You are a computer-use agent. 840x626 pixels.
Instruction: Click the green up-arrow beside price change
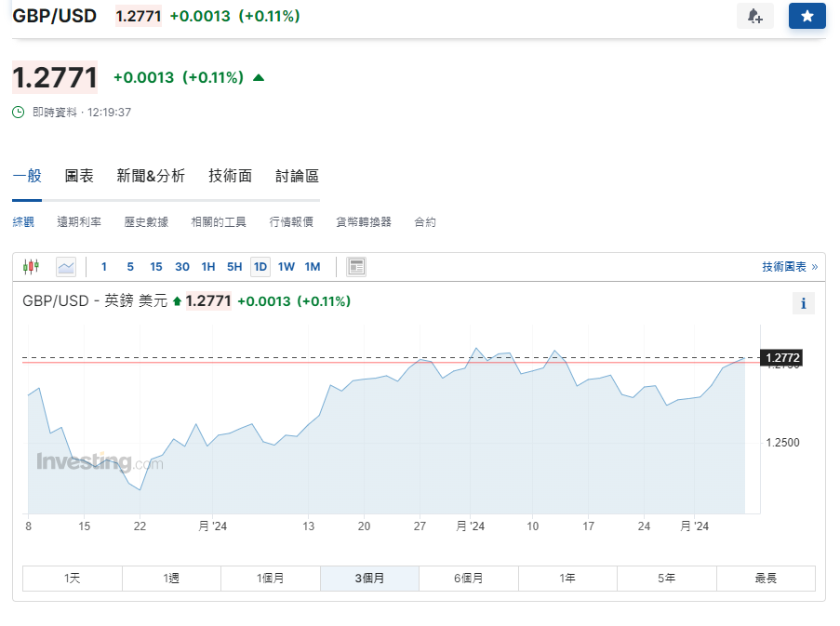(259, 78)
